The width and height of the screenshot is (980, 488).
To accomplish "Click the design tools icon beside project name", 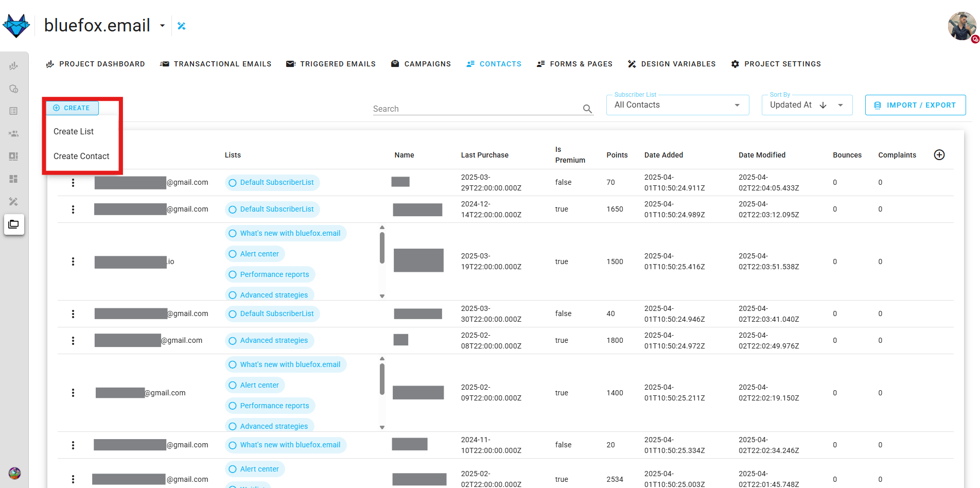I will [x=181, y=26].
